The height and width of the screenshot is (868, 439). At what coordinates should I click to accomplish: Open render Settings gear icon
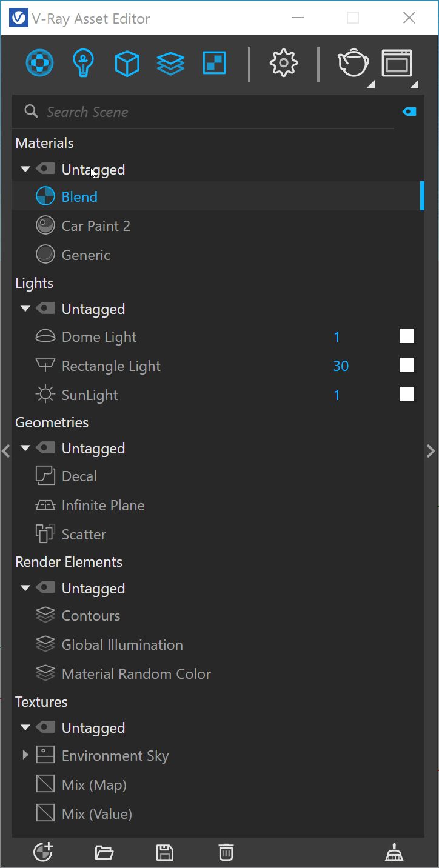tap(283, 63)
